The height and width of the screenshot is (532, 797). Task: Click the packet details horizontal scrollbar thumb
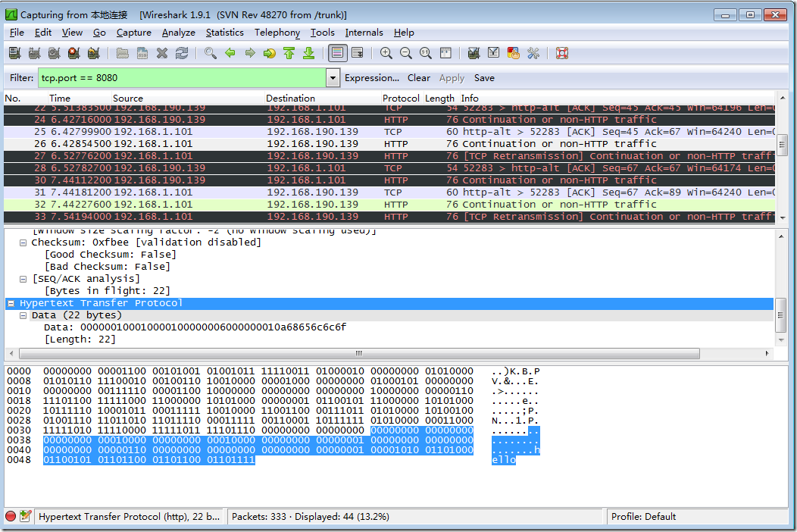359,353
